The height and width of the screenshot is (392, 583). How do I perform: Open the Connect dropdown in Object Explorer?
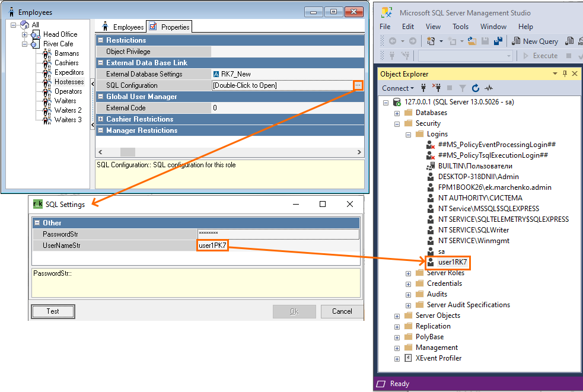pos(398,88)
